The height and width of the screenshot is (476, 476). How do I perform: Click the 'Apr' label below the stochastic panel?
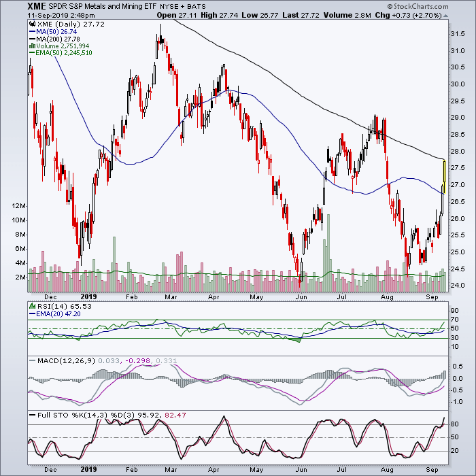[x=214, y=470]
